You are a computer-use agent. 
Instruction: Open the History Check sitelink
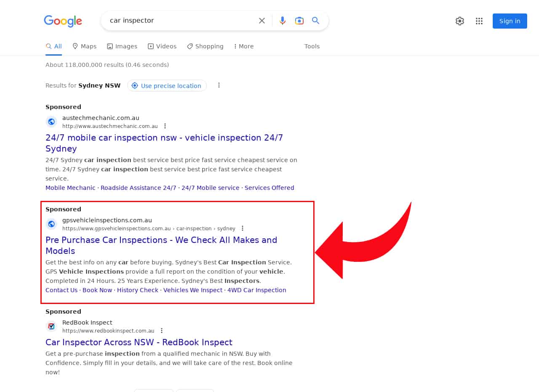[138, 290]
